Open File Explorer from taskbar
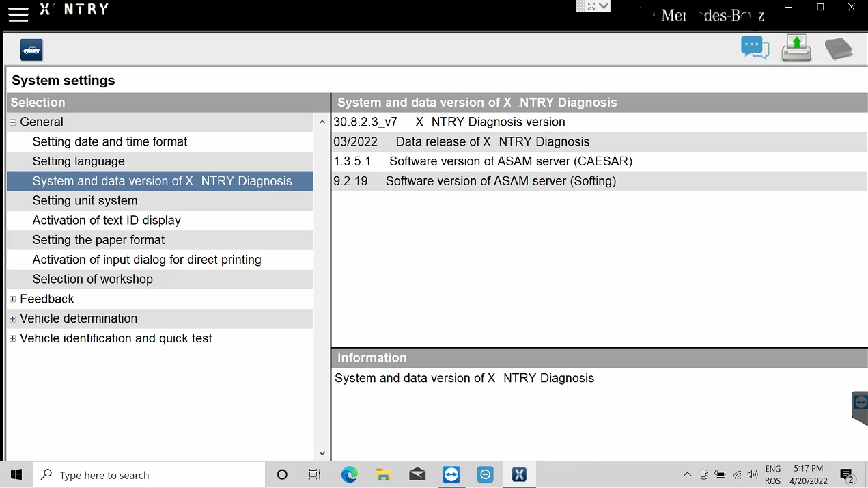This screenshot has height=488, width=868. [383, 475]
